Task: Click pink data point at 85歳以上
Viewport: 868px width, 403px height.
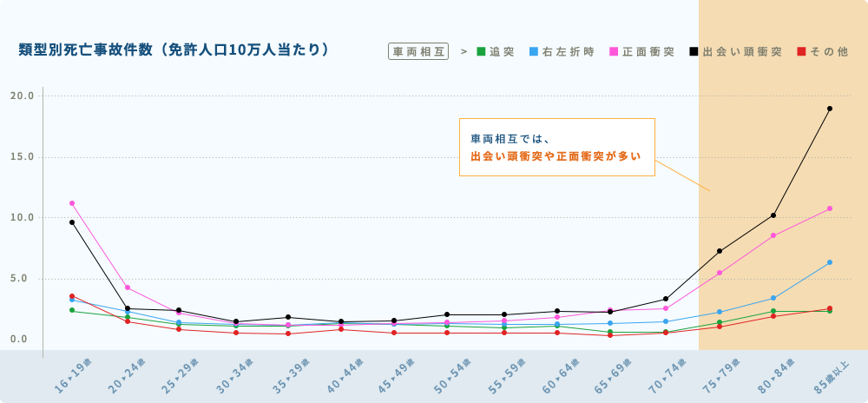Action: point(829,208)
